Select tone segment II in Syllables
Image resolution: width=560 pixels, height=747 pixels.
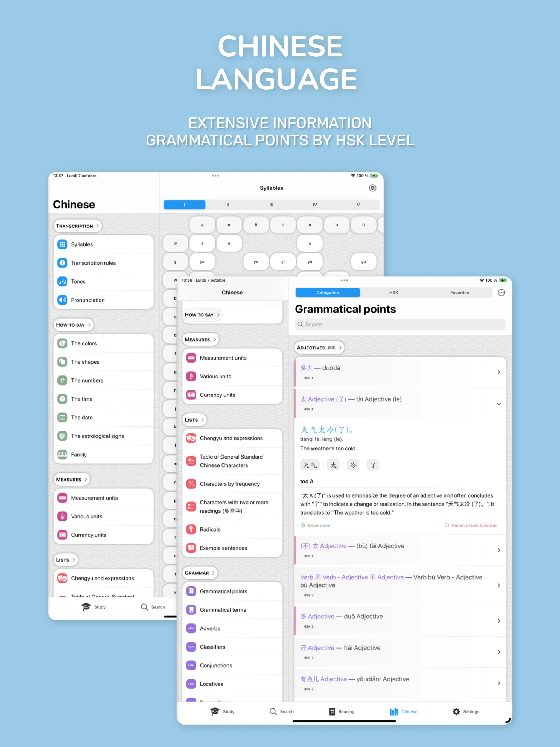[228, 205]
